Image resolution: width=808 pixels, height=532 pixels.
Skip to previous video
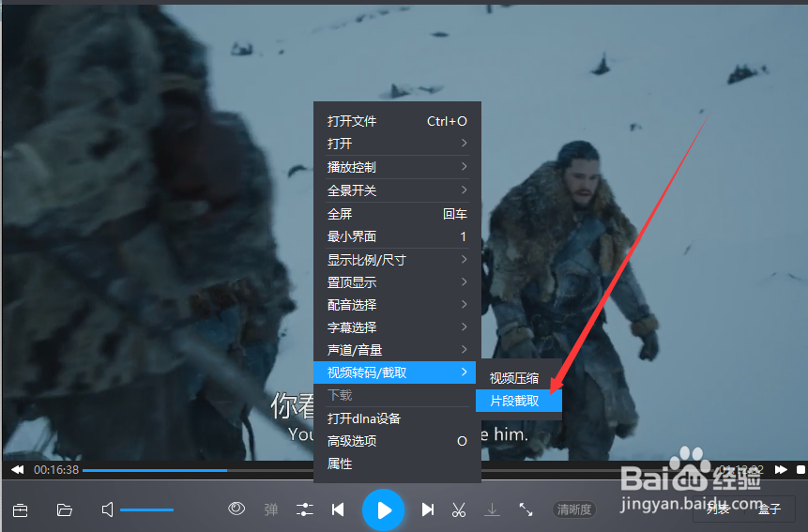pos(338,509)
